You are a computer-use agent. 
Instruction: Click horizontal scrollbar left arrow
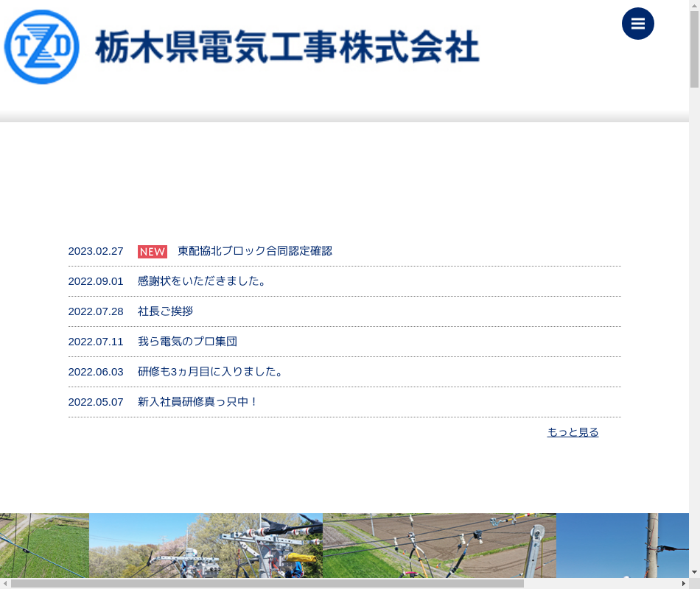[5, 583]
